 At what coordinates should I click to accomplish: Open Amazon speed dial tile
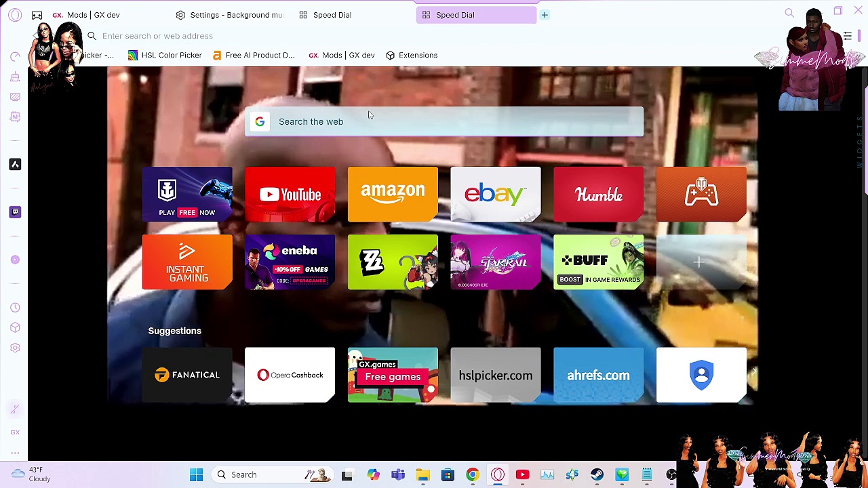click(393, 195)
